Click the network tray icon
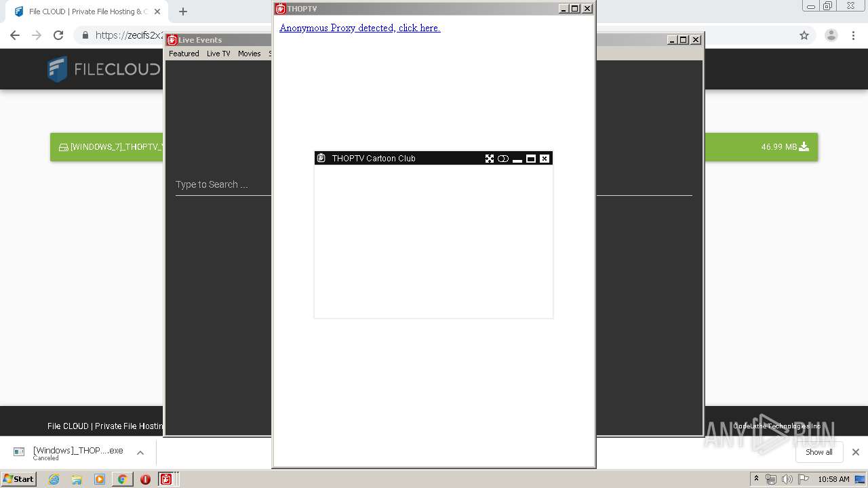Viewport: 868px width, 488px height. click(770, 479)
